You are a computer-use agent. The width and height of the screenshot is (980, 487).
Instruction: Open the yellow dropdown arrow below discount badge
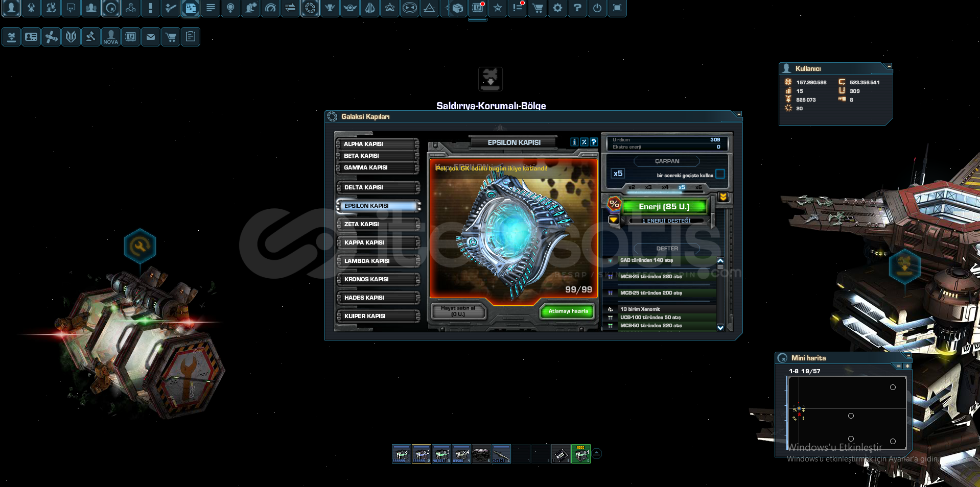[614, 220]
